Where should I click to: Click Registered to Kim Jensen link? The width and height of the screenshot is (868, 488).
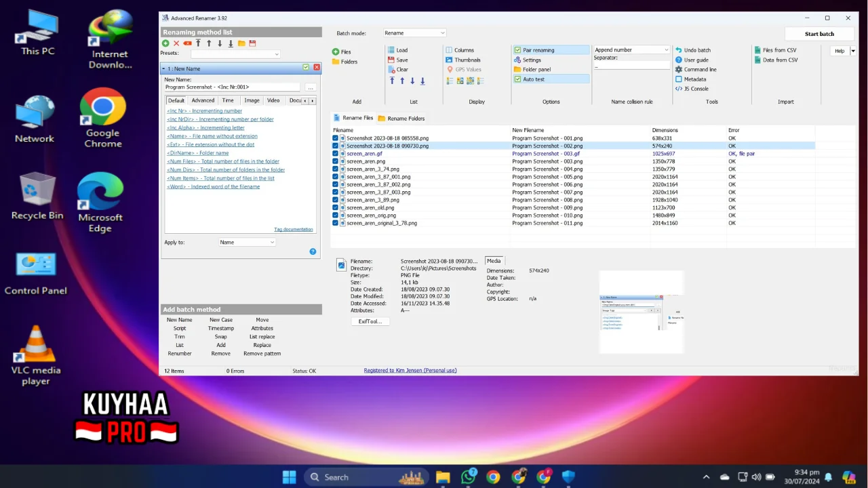pos(410,371)
